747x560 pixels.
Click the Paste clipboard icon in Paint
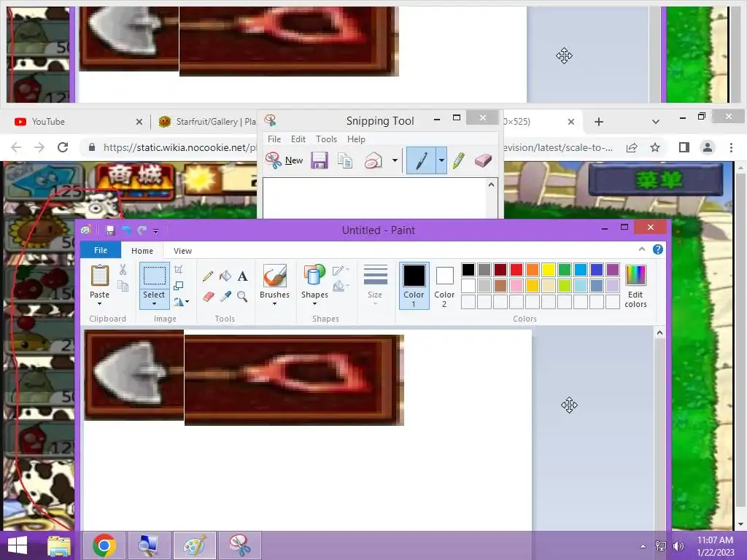point(99,276)
